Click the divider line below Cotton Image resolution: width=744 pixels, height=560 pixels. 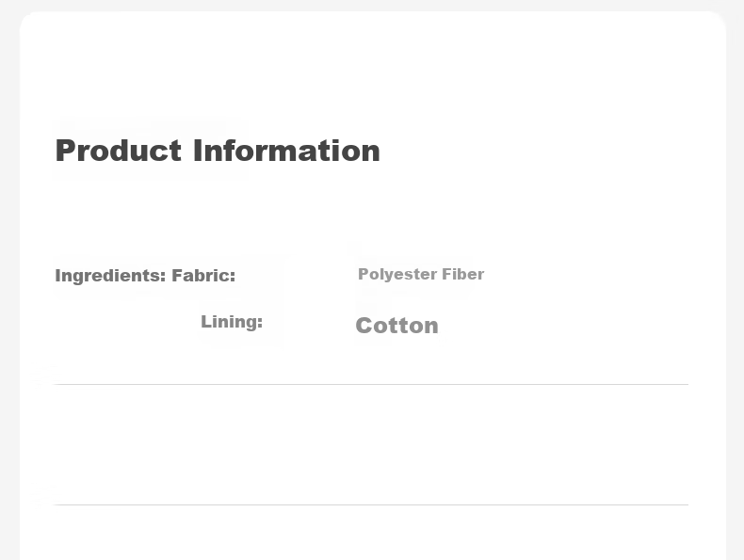click(x=370, y=385)
